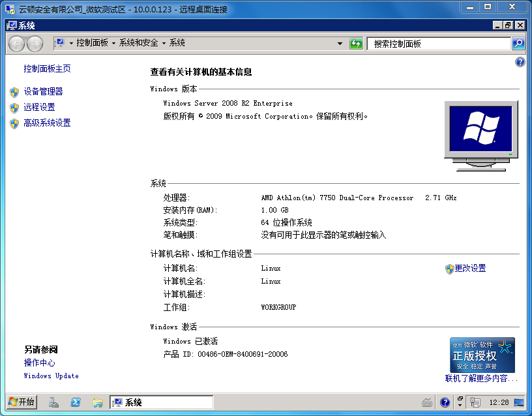Image resolution: width=532 pixels, height=416 pixels.
Task: Click into the 搜索控制面板 search field
Action: click(x=438, y=44)
